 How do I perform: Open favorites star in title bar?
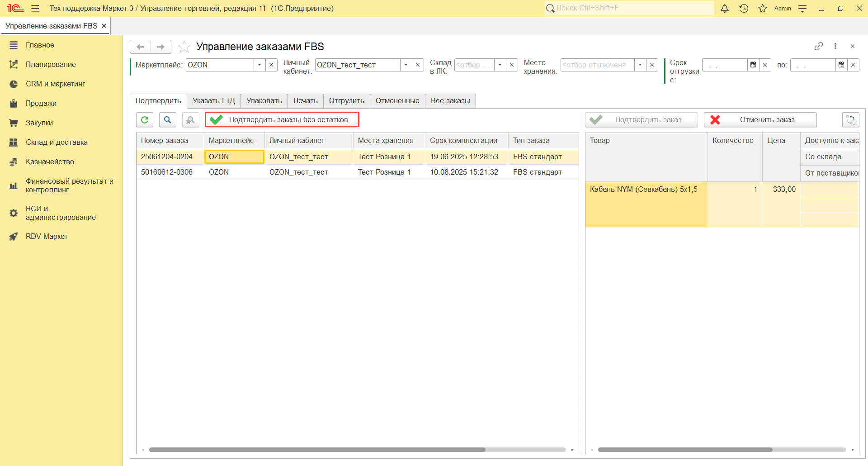click(x=763, y=8)
